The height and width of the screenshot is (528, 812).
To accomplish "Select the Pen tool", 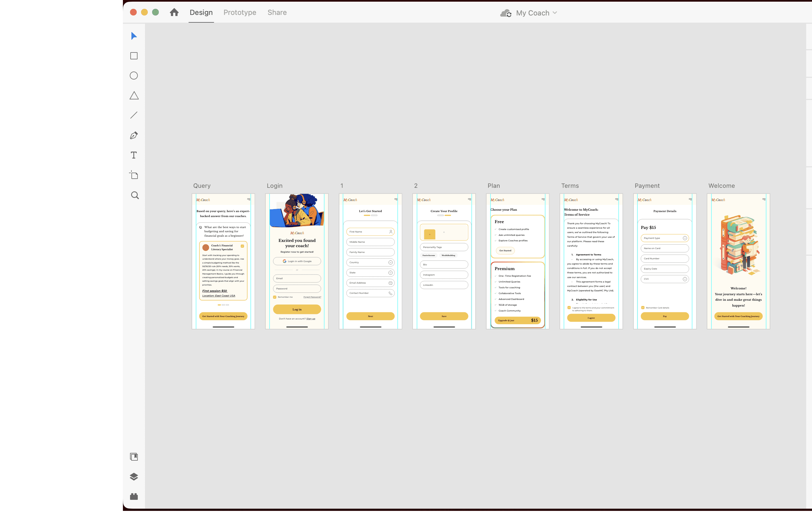I will click(x=134, y=135).
